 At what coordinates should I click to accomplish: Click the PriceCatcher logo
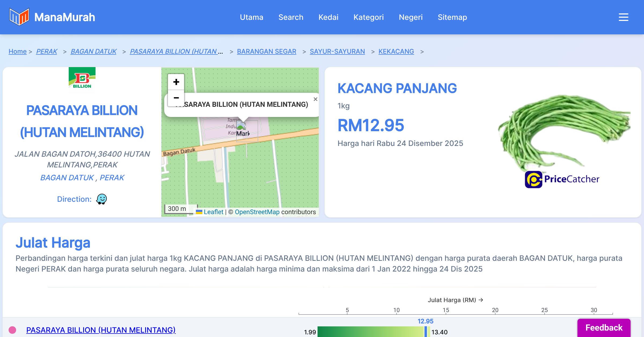(562, 179)
